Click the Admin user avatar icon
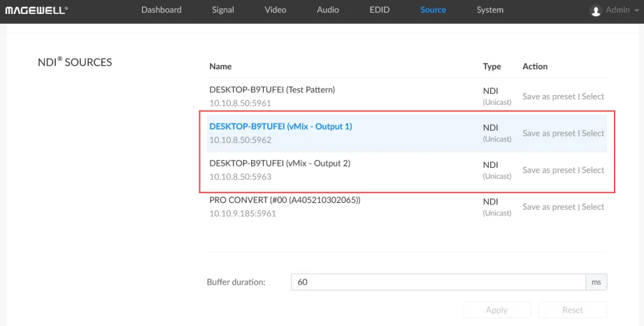The height and width of the screenshot is (326, 644). click(x=595, y=10)
